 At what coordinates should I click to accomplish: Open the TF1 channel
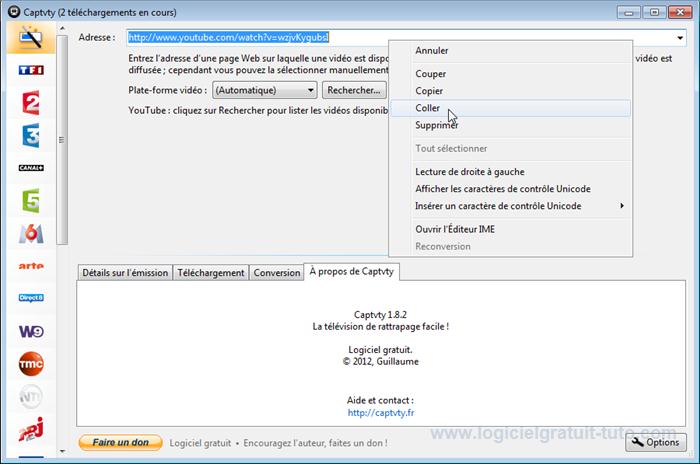[31, 70]
